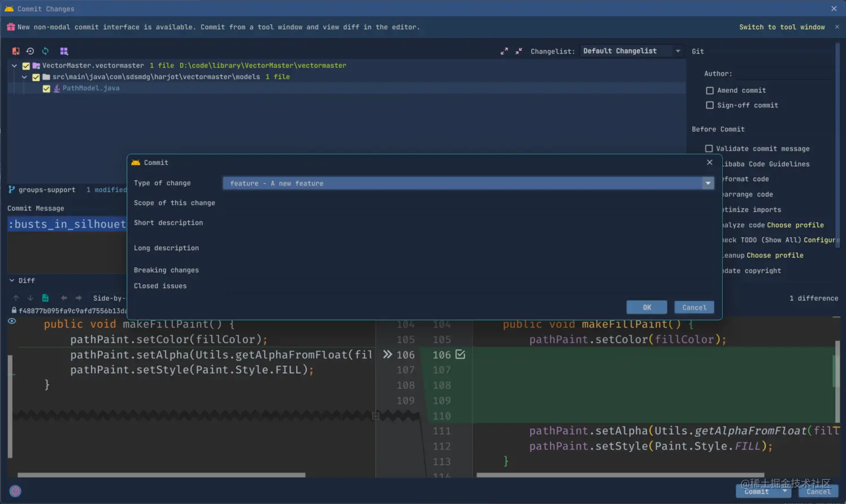Click the update copyright option text
Image resolution: width=846 pixels, height=504 pixels.
(x=752, y=271)
